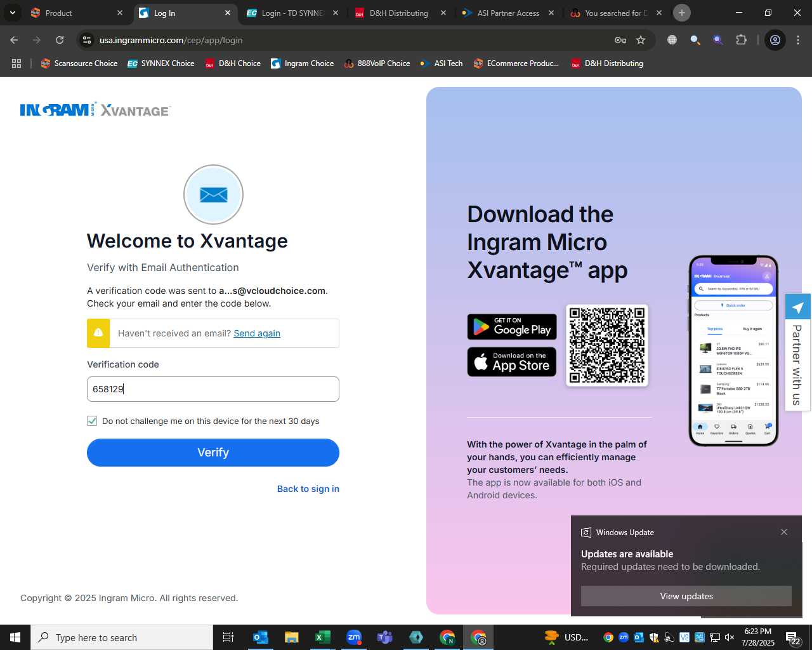Screen dimensions: 812x650
Task: Scan the QR code image
Action: coord(607,345)
